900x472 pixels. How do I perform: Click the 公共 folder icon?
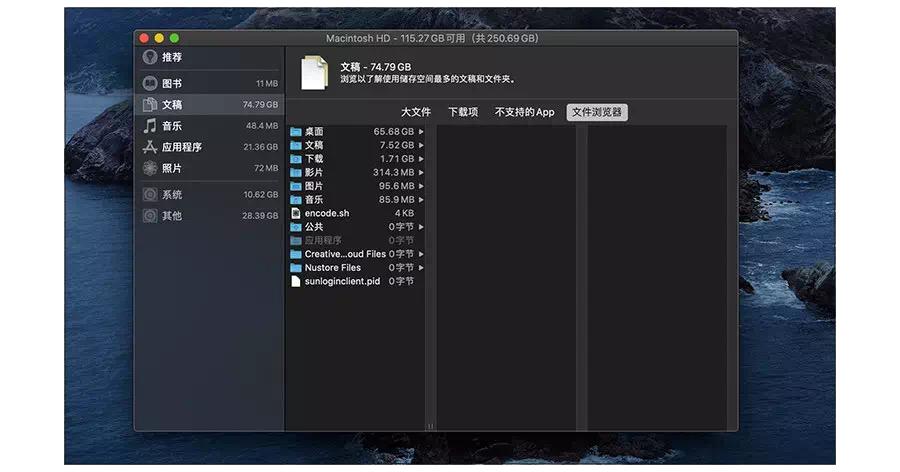point(296,227)
